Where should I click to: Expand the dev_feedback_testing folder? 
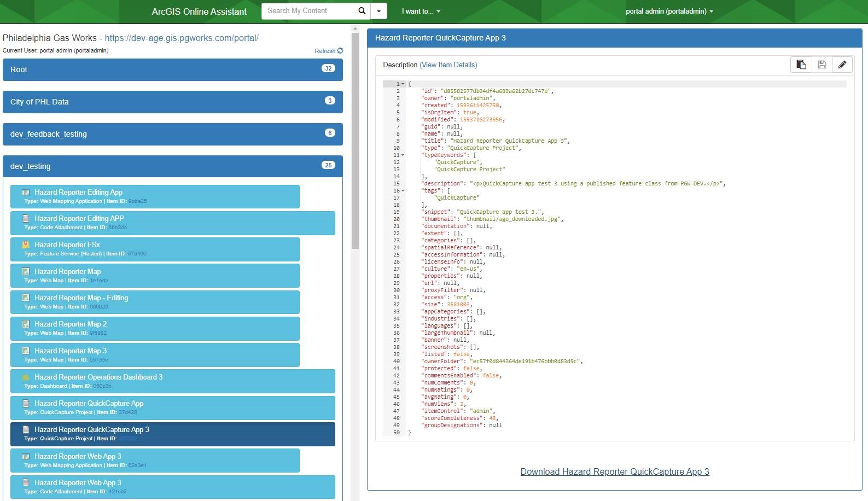(x=173, y=134)
